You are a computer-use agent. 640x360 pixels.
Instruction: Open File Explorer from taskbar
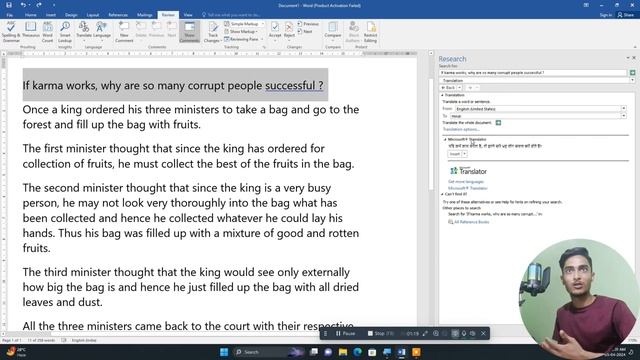point(343,352)
